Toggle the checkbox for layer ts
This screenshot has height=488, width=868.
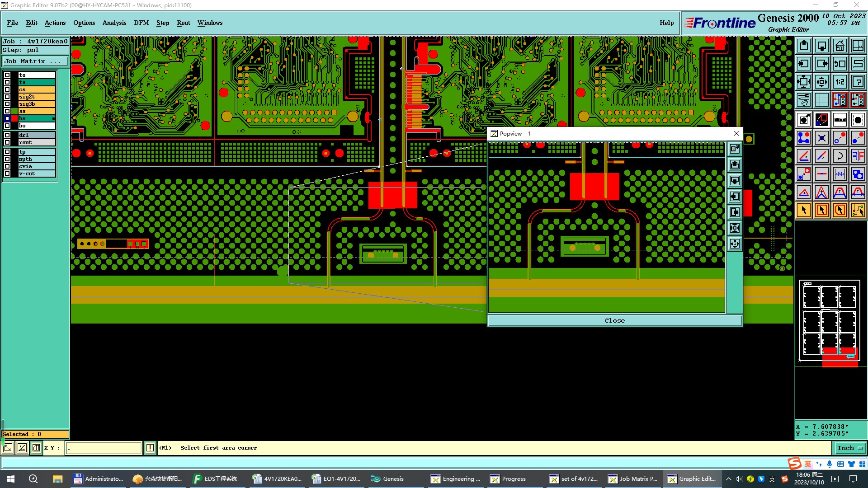[x=7, y=82]
